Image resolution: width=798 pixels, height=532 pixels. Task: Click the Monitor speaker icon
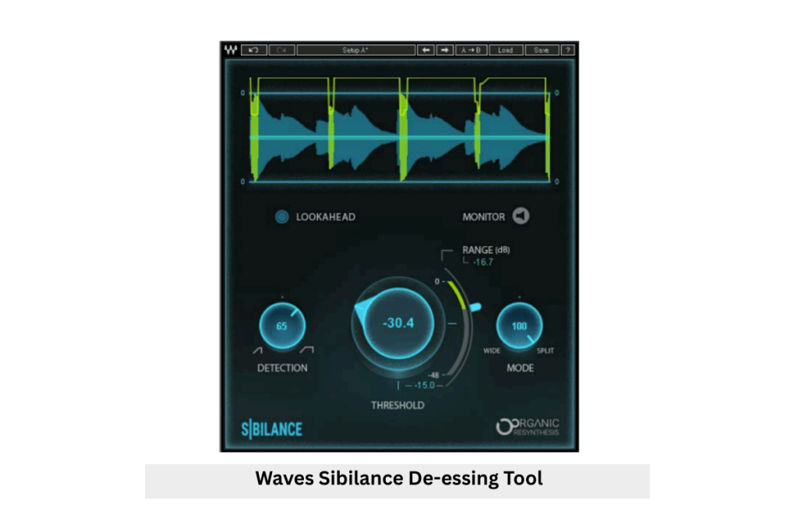[x=521, y=217]
